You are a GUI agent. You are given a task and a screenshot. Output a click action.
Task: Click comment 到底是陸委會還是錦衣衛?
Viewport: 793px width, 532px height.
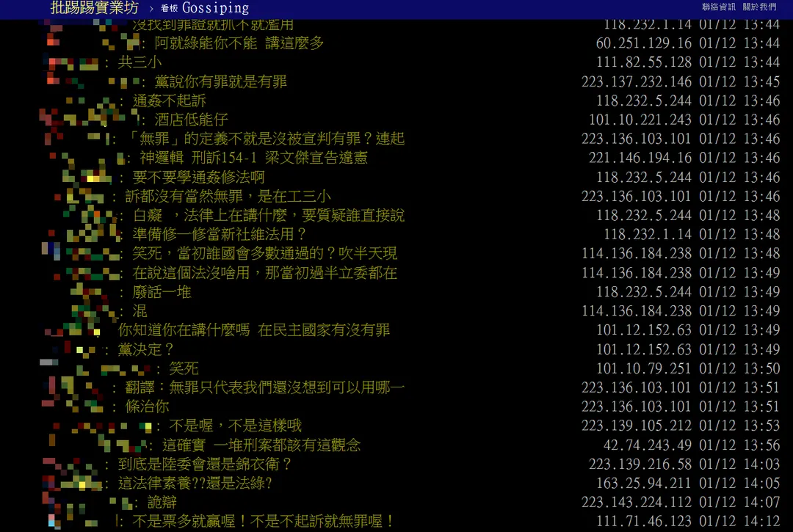tap(206, 464)
